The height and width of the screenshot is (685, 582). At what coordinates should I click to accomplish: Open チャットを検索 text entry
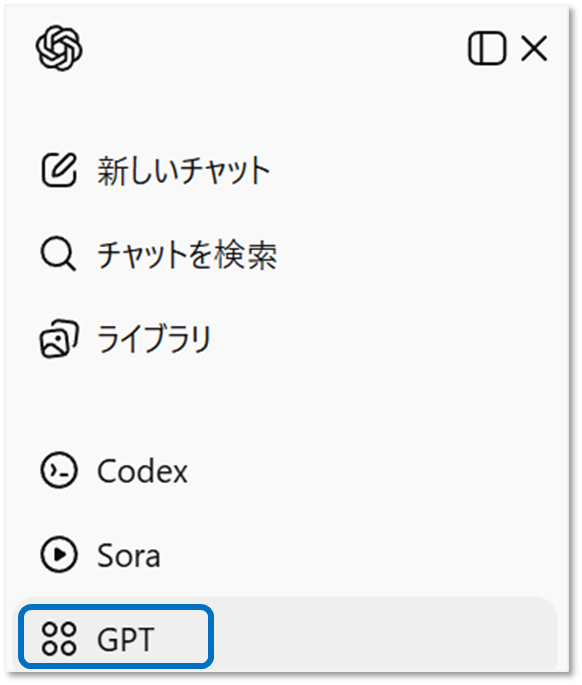(x=187, y=254)
